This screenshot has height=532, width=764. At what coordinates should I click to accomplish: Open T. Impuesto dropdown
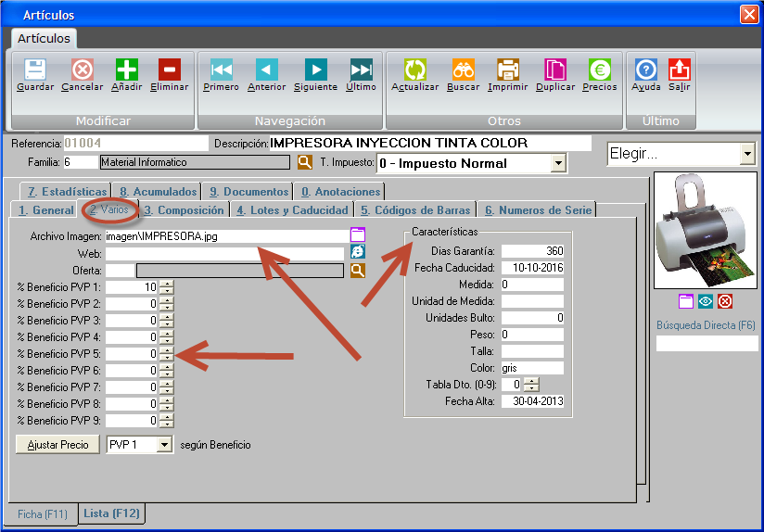pos(558,163)
